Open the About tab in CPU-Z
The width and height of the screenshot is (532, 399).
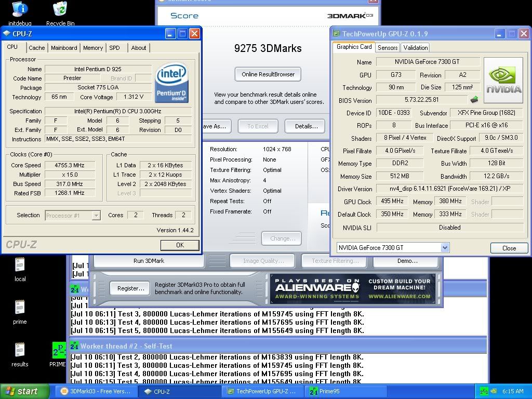[x=139, y=48]
